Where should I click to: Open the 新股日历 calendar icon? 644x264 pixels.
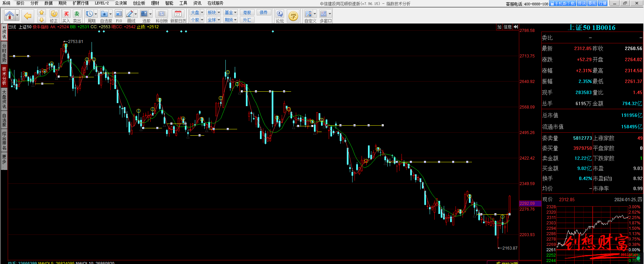click(178, 14)
